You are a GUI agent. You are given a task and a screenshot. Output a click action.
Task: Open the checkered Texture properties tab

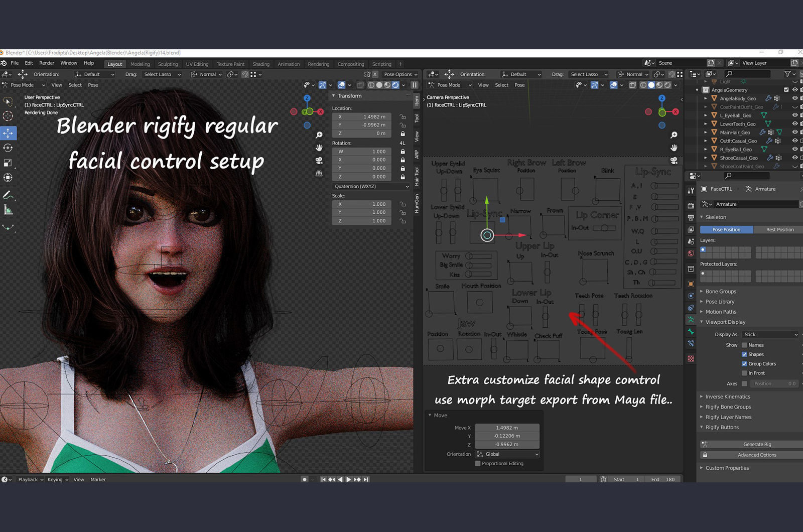click(691, 359)
